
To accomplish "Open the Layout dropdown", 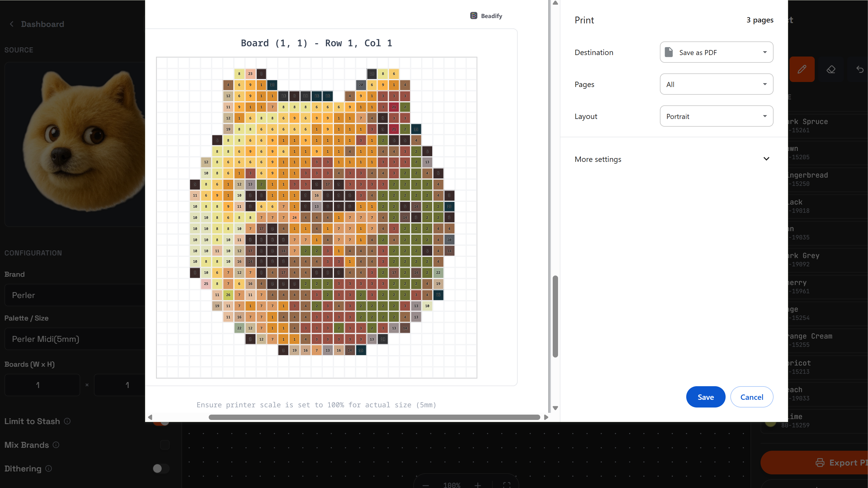I will pos(716,116).
